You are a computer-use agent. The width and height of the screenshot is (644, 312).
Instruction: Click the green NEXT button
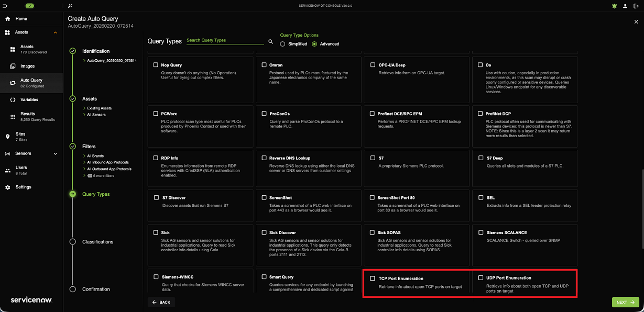[x=625, y=302]
